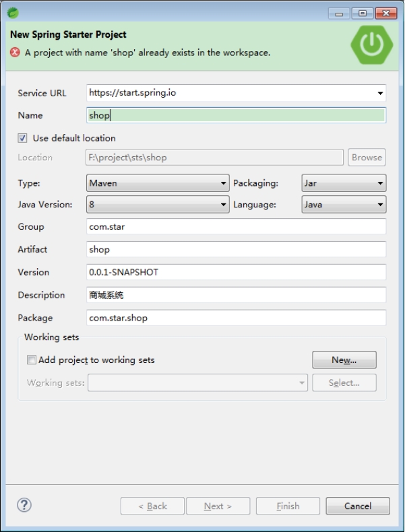
Task: Open the Packaging dropdown showing Jar
Action: pyautogui.click(x=344, y=183)
